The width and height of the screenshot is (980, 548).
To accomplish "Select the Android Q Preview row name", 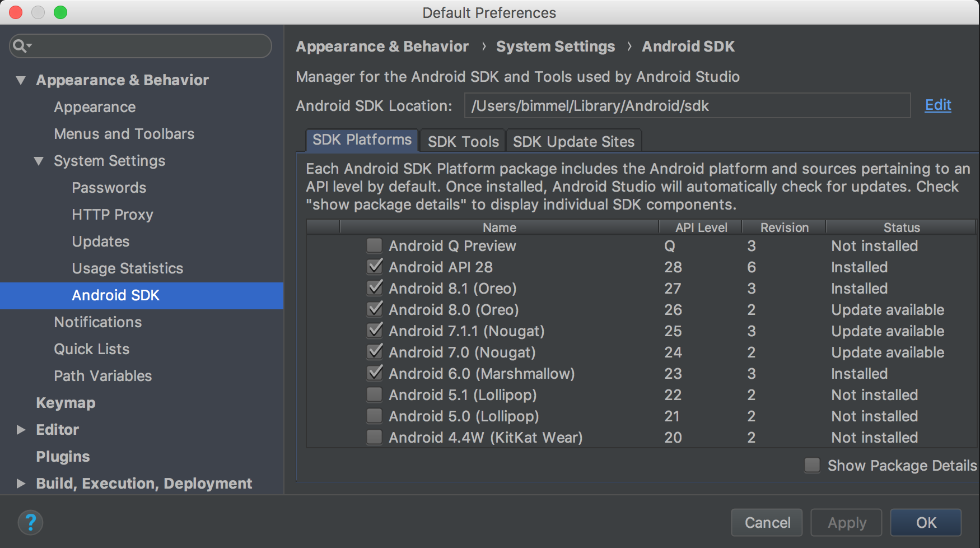I will 452,245.
